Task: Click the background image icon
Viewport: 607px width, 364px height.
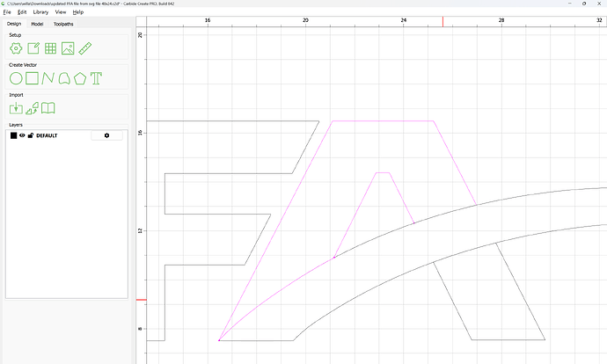Action: click(x=68, y=48)
